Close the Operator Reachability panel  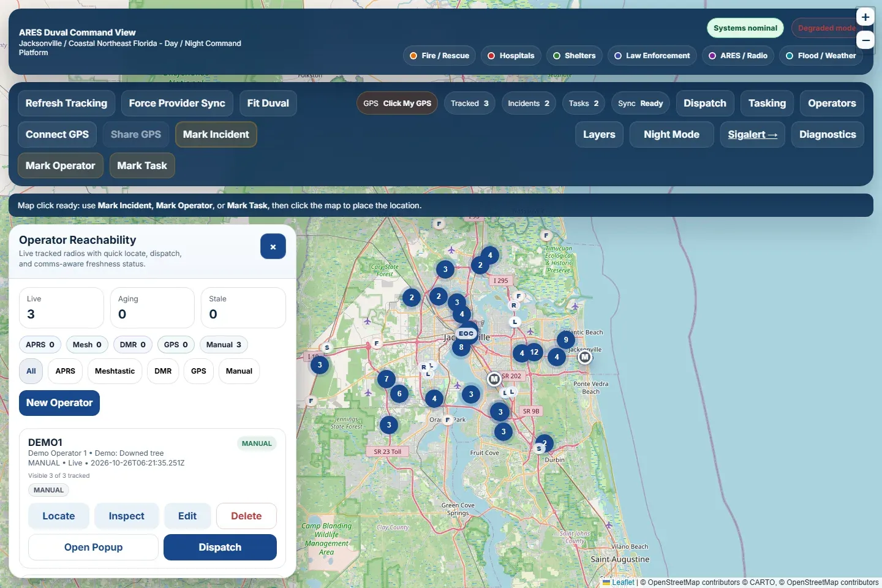point(273,246)
